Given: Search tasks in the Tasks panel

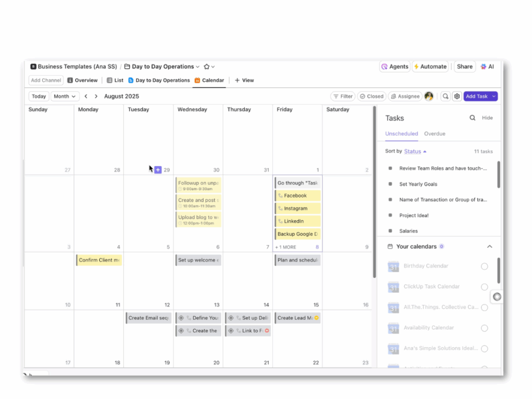Looking at the screenshot, I should (x=472, y=118).
